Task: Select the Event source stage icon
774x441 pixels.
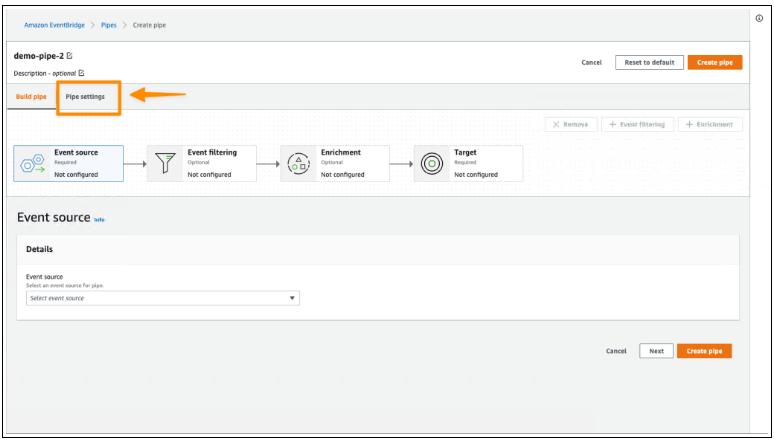Action: click(x=33, y=163)
